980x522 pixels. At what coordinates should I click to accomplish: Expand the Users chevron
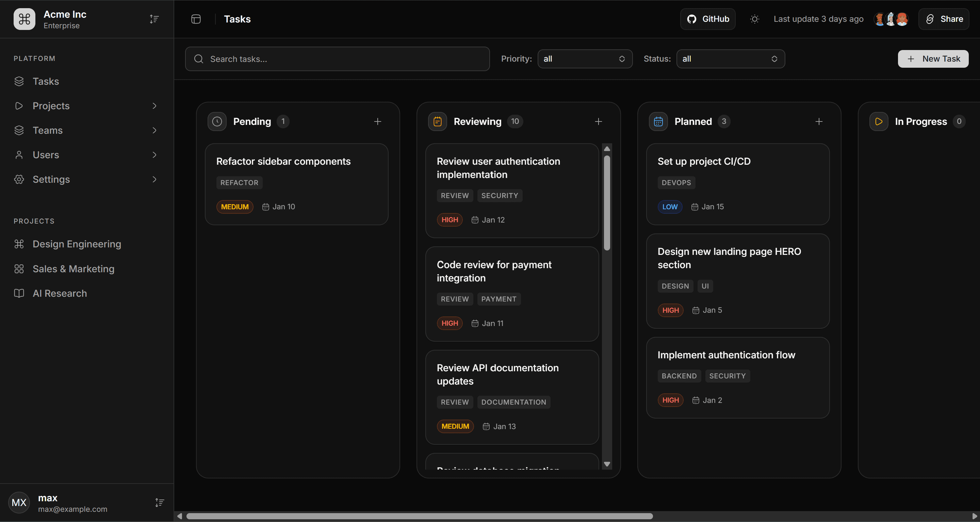pyautogui.click(x=154, y=155)
